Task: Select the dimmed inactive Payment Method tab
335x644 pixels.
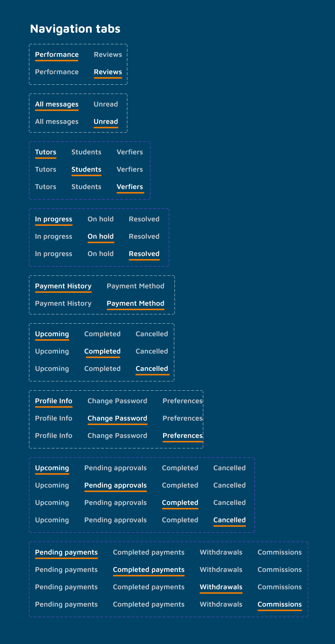Action: click(x=135, y=286)
